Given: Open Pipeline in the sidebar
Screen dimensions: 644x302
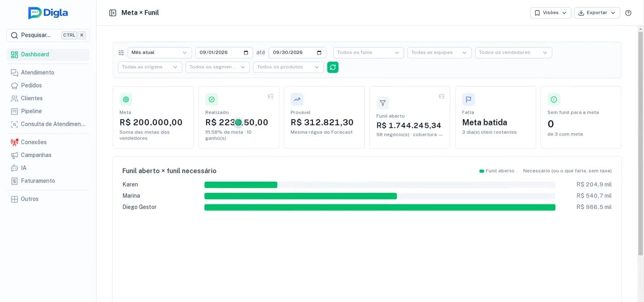Looking at the screenshot, I should (48, 111).
